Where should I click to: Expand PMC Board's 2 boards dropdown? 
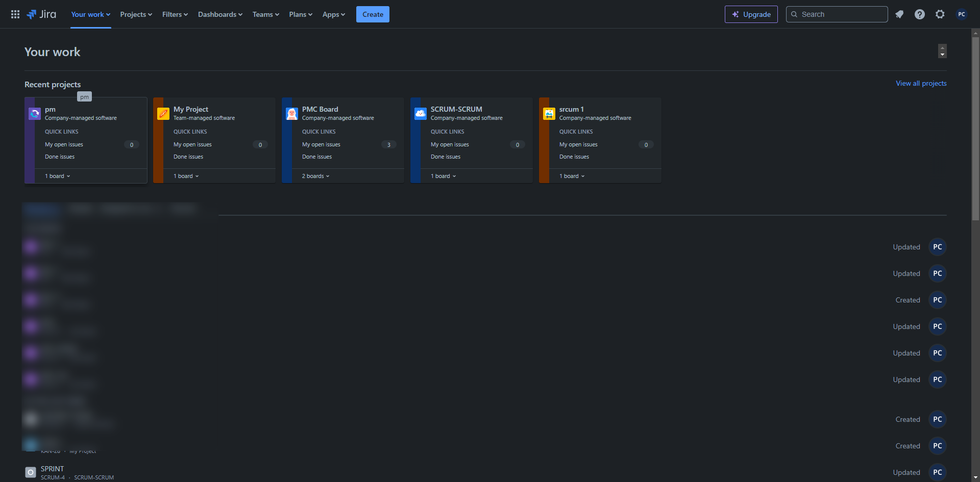point(316,176)
